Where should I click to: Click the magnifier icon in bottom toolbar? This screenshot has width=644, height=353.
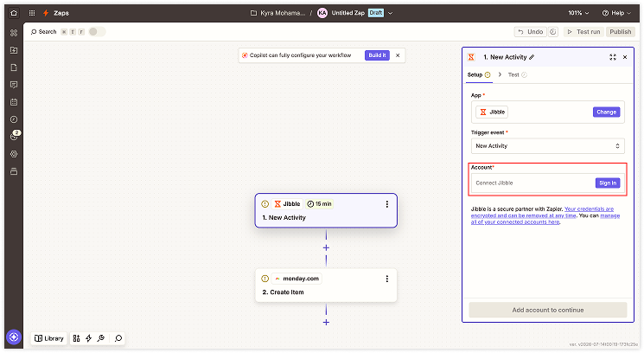(x=118, y=338)
